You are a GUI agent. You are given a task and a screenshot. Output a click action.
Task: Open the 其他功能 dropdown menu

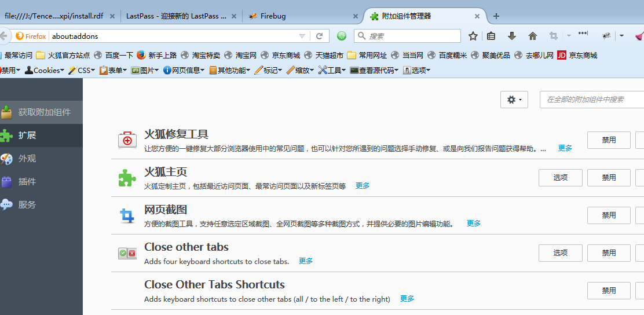pos(229,70)
